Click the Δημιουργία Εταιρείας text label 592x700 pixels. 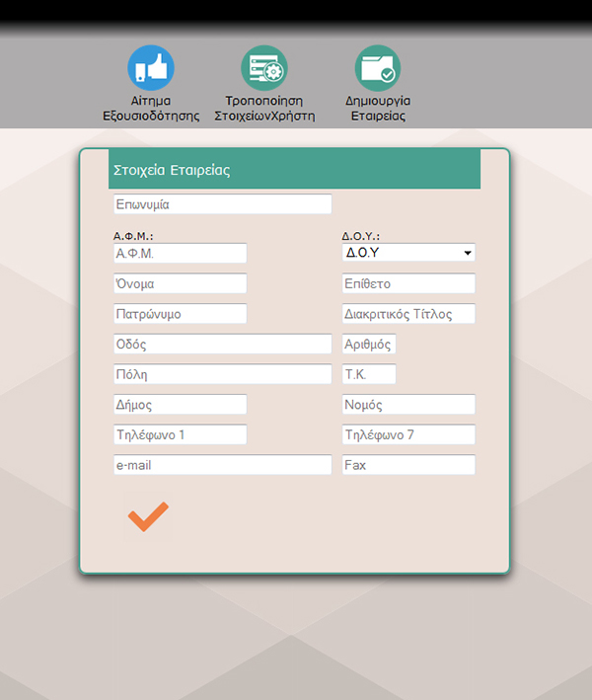tap(378, 109)
